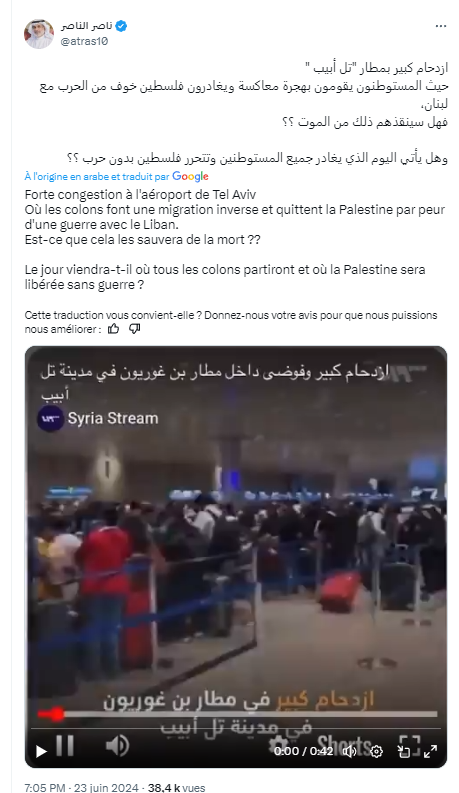459x793 pixels.
Task: Click the airport crowd video frame
Action: tap(236, 556)
